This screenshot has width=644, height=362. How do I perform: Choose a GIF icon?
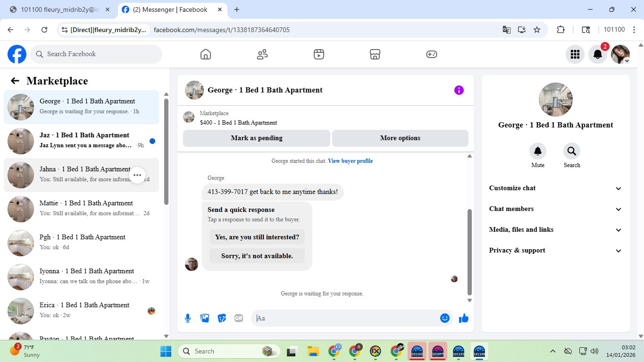point(239,318)
